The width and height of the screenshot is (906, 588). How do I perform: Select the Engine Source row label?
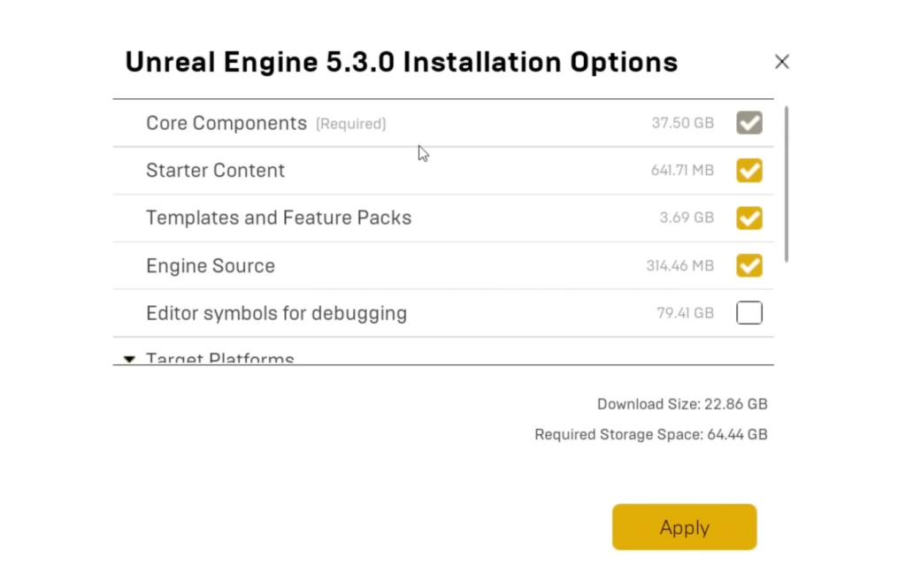point(210,265)
